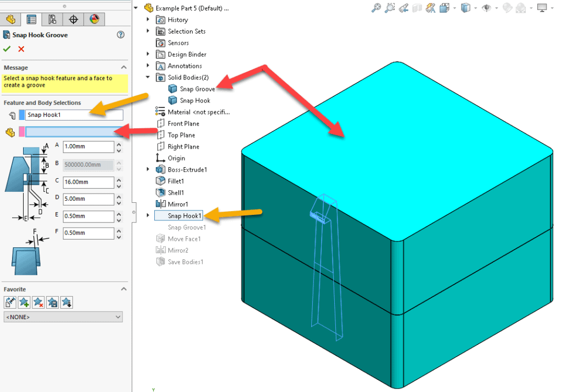Activate the Zoom to Area tool
The image size is (562, 392).
(x=389, y=7)
